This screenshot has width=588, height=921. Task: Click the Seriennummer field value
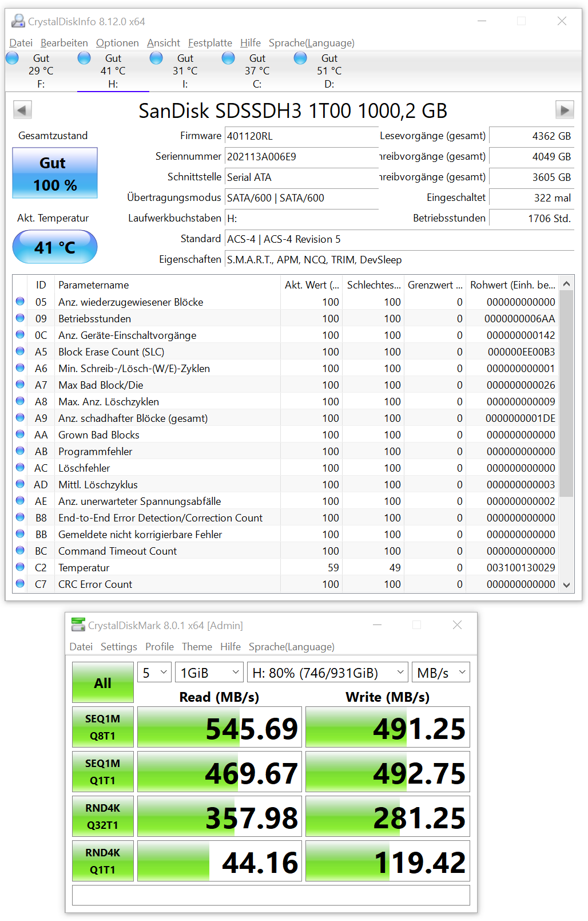[301, 156]
